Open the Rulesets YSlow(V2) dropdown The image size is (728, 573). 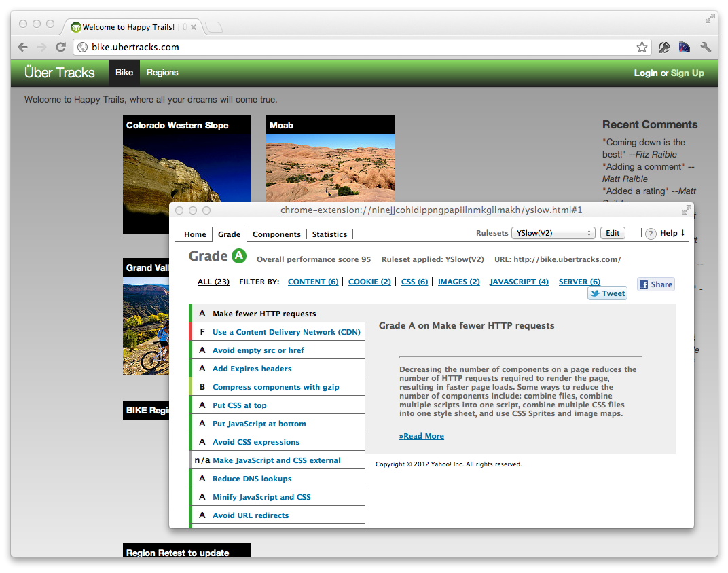[553, 233]
